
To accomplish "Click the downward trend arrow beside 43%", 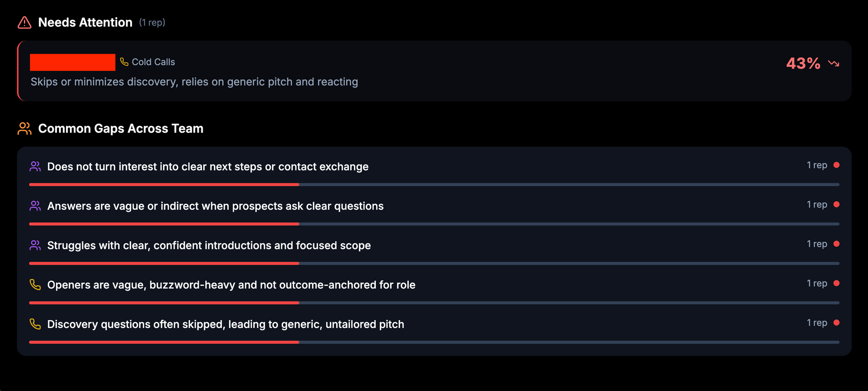I will click(x=833, y=63).
